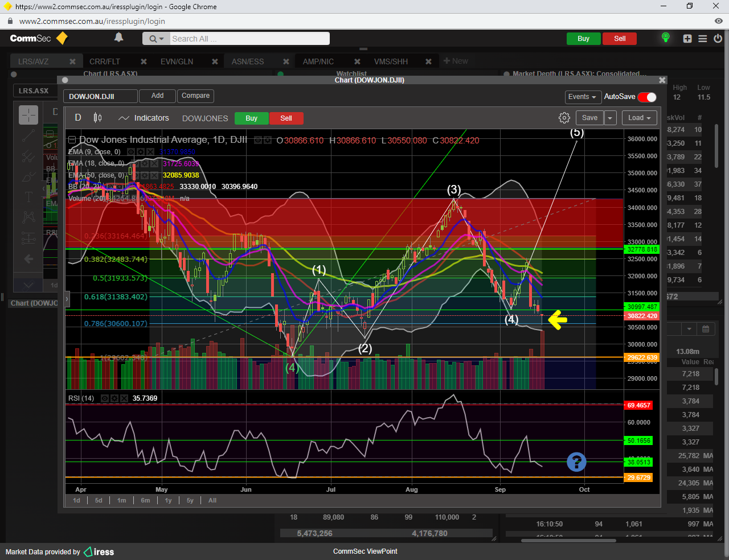Open chart settings gear
The width and height of the screenshot is (729, 560).
click(x=564, y=118)
